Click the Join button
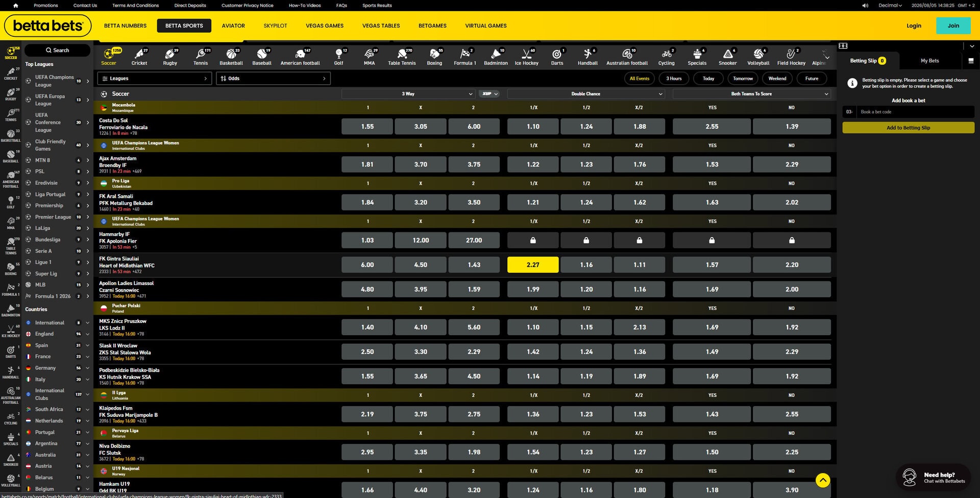The width and height of the screenshot is (980, 498). point(953,26)
